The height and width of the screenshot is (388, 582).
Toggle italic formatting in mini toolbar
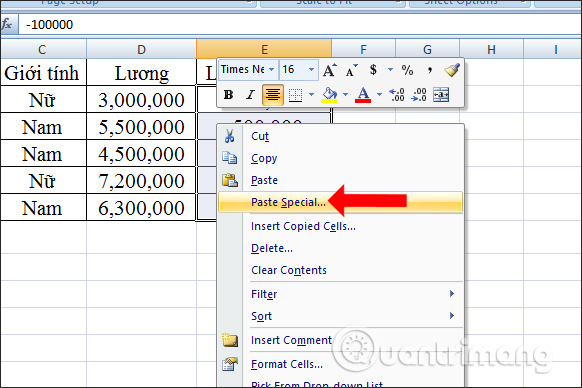point(251,95)
